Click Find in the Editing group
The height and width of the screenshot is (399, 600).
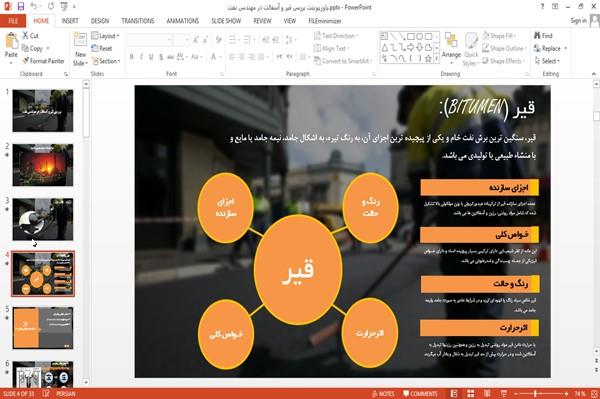543,36
